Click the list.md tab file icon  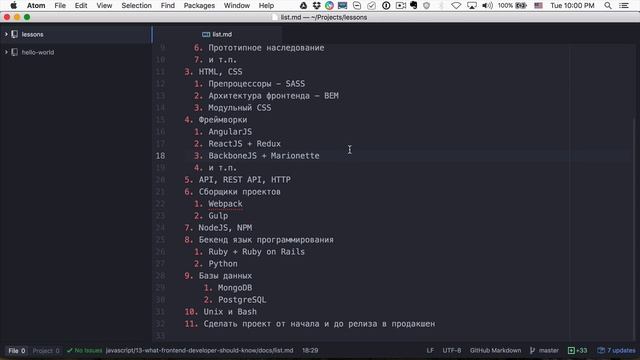[206, 34]
